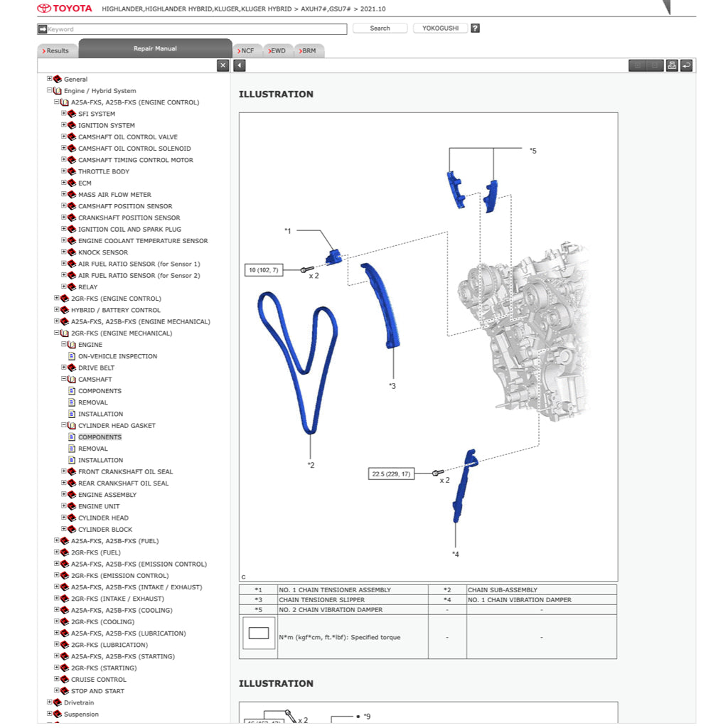
Task: Collapse the Engine / Hybrid System node
Action: point(50,91)
